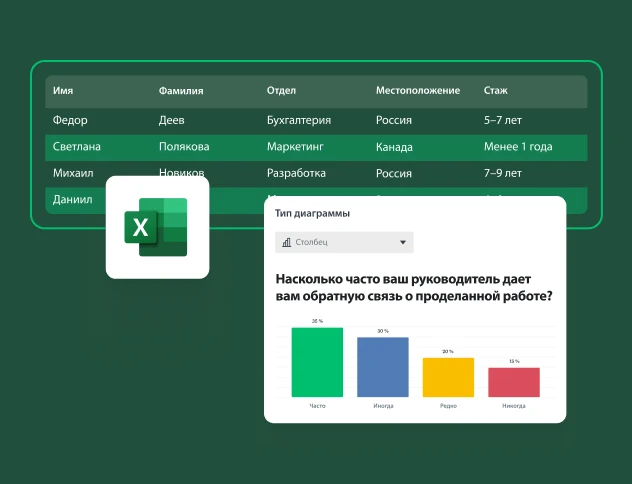The height and width of the screenshot is (484, 632).
Task: Click the Имя column header
Action: 63,91
